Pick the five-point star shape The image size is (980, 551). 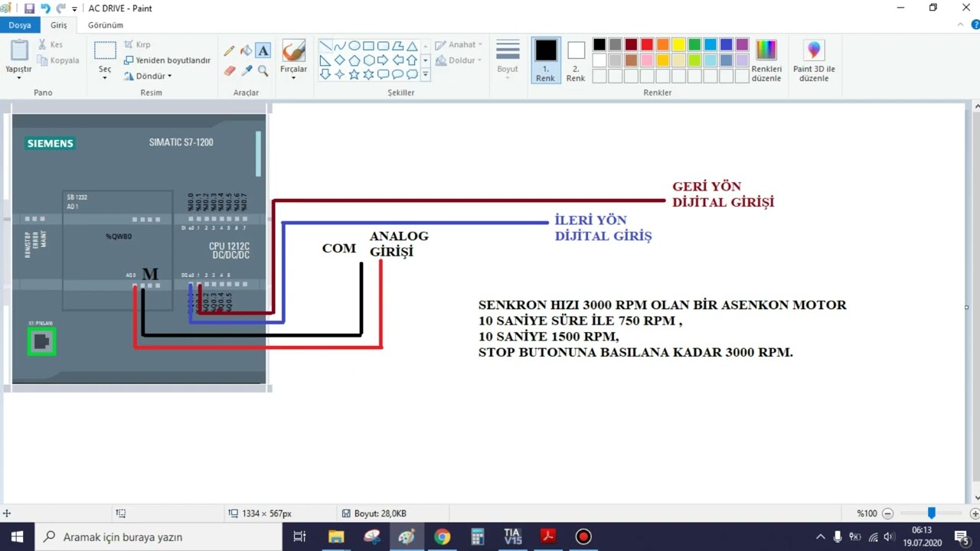(x=354, y=74)
